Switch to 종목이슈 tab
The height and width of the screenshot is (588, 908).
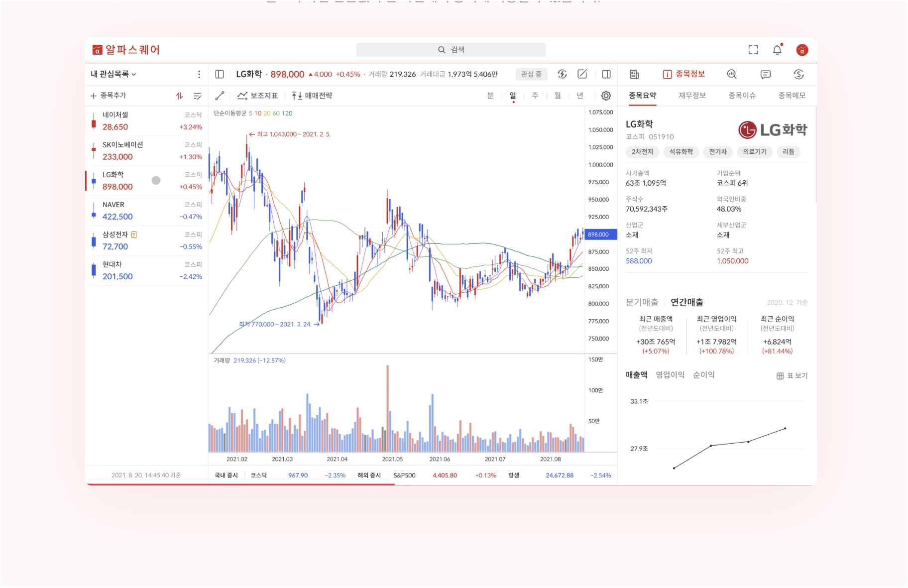click(x=742, y=96)
